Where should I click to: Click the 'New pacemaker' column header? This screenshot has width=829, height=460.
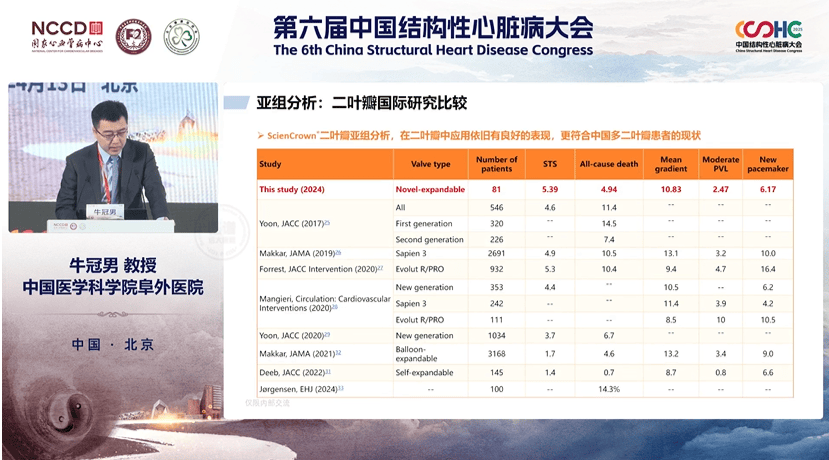click(768, 164)
